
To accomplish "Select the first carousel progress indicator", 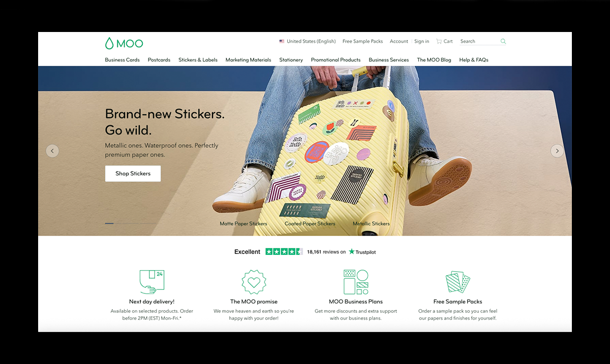I will coord(109,223).
